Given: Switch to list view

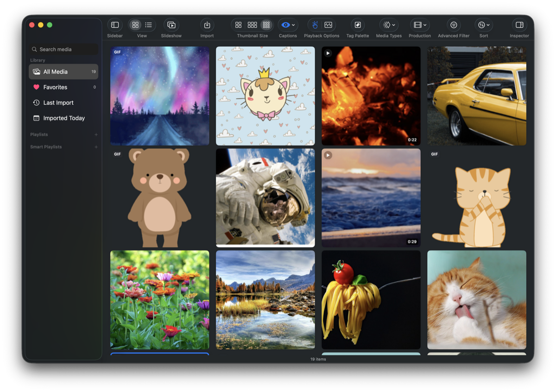Looking at the screenshot, I should 147,25.
